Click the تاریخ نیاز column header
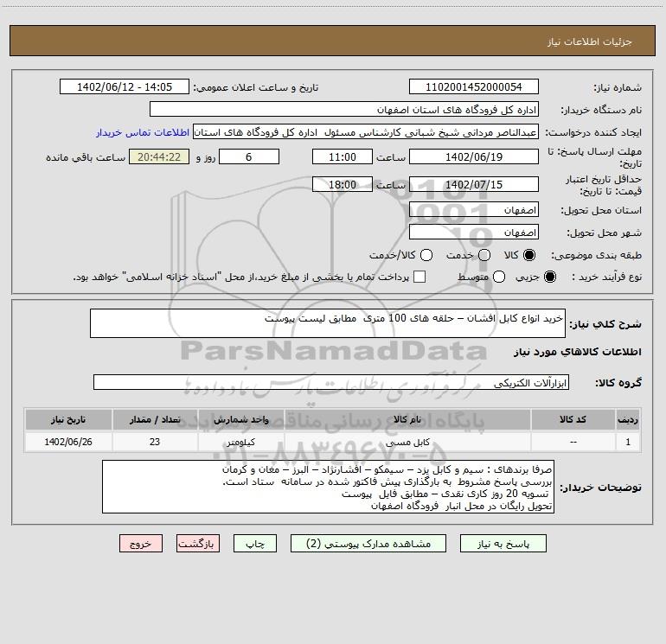 (x=68, y=419)
